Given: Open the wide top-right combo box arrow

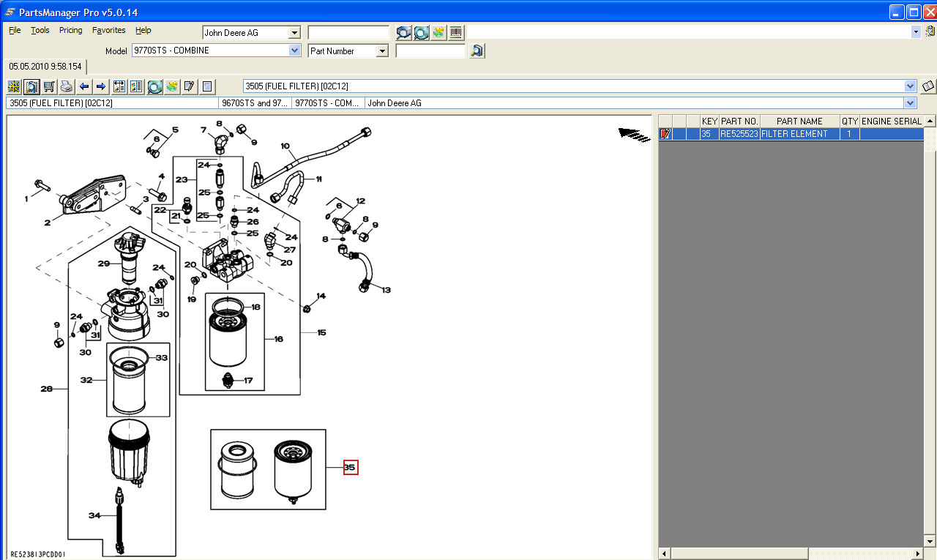Looking at the screenshot, I should click(916, 32).
